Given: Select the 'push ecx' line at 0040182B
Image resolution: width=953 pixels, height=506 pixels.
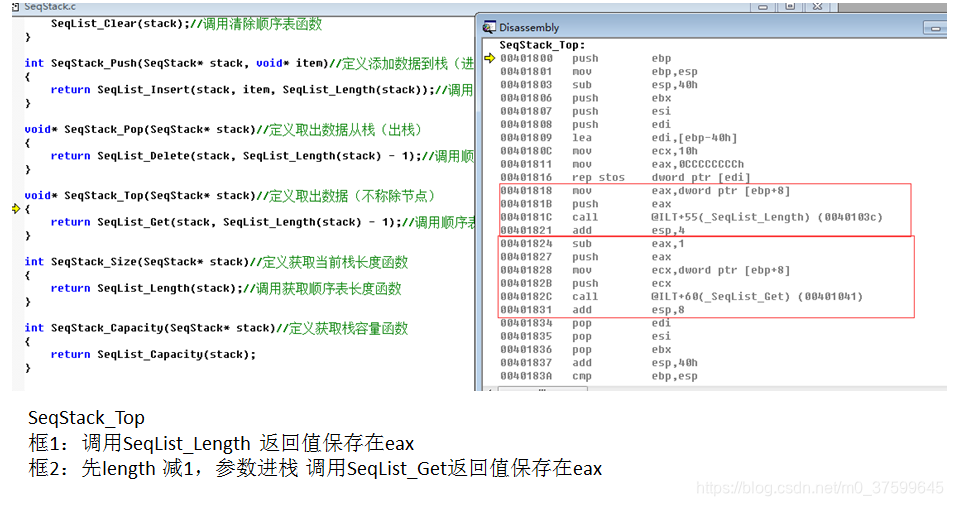Looking at the screenshot, I should click(x=586, y=284).
